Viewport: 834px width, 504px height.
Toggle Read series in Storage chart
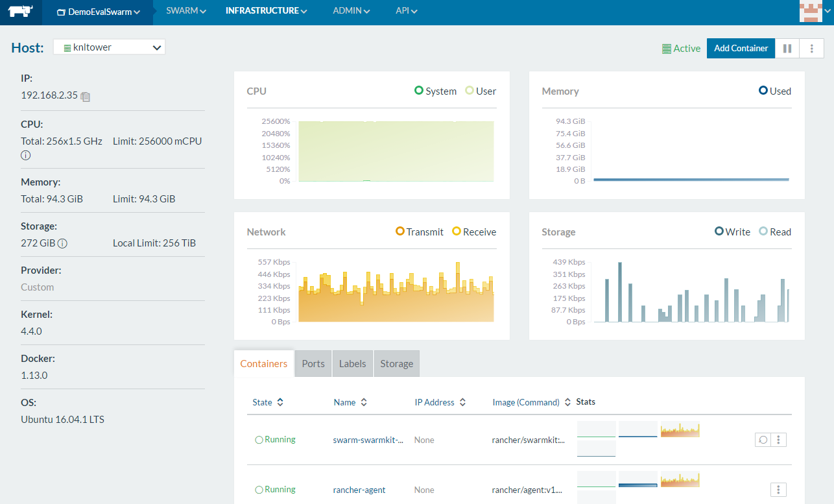[x=775, y=232]
